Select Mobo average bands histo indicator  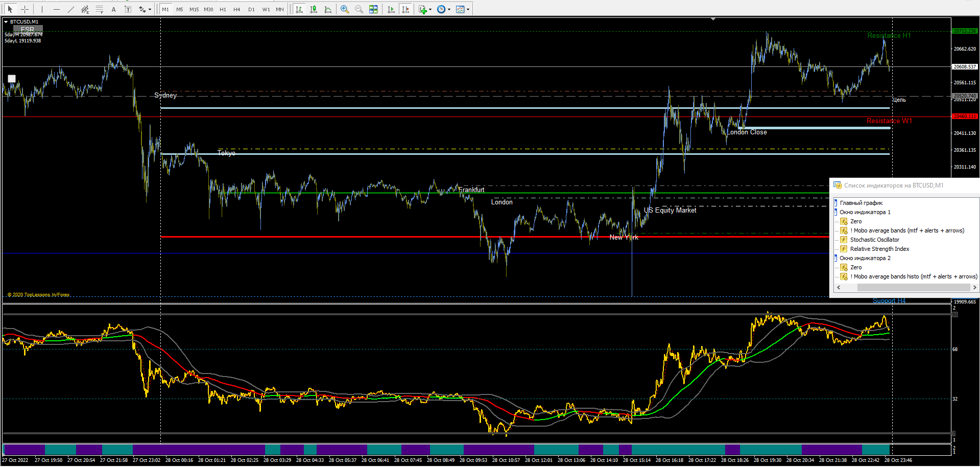(x=914, y=276)
